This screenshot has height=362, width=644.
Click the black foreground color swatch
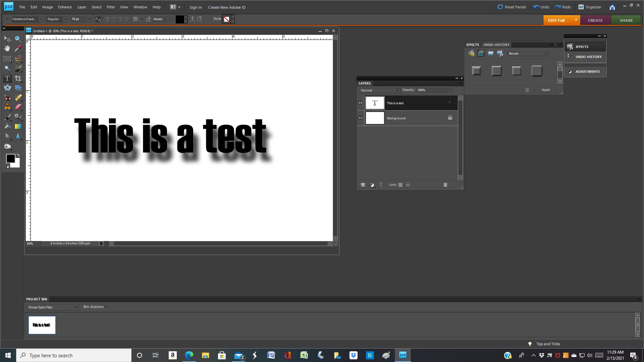(x=10, y=159)
